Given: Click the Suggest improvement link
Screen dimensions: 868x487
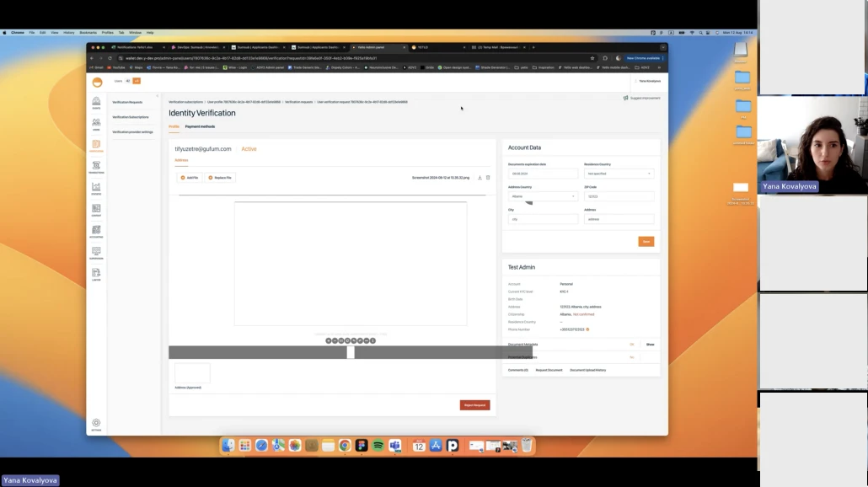Looking at the screenshot, I should [645, 98].
